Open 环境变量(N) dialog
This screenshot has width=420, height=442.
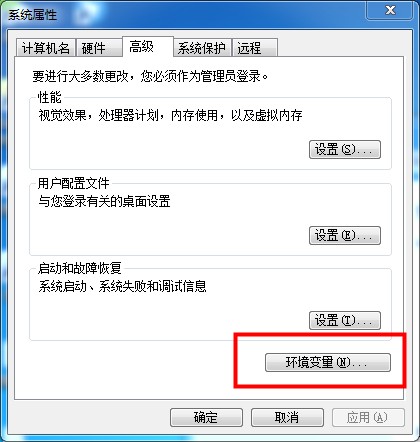pyautogui.click(x=328, y=362)
